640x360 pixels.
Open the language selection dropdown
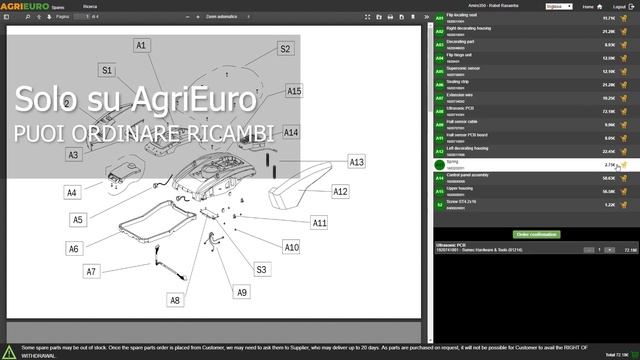point(559,6)
